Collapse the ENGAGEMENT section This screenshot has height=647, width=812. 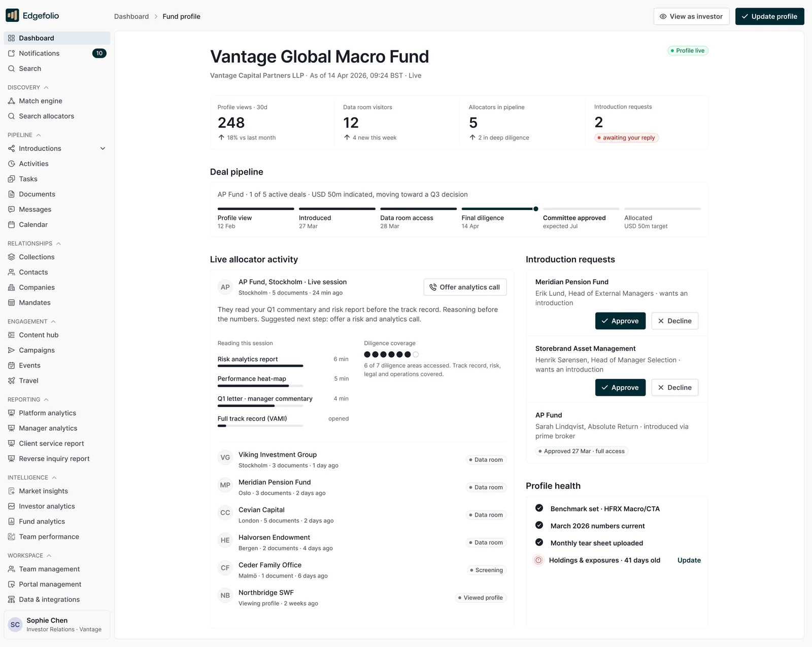pos(53,322)
